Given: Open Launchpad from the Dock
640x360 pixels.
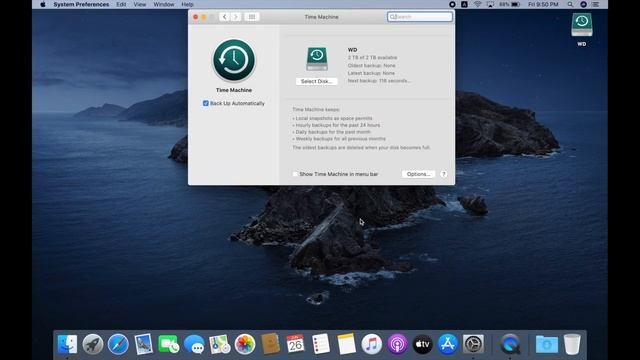Looking at the screenshot, I should (x=93, y=344).
